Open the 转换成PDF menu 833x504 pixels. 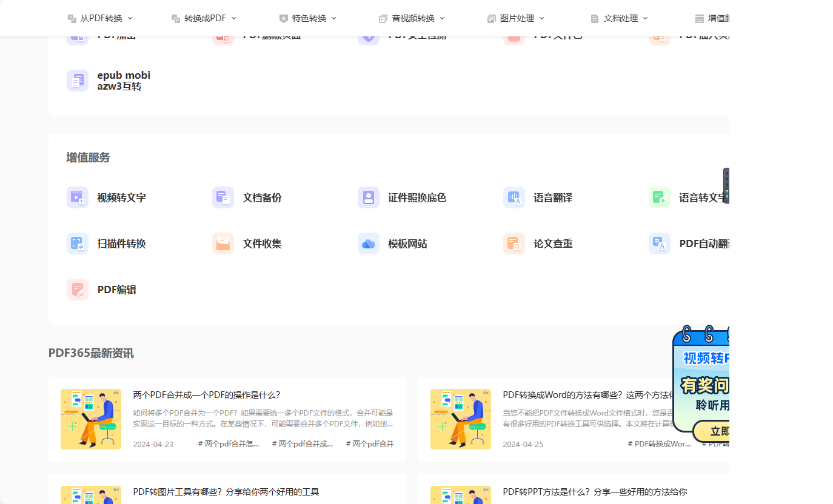204,18
